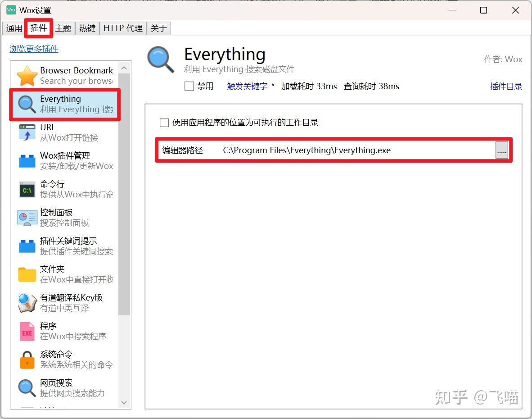The width and height of the screenshot is (532, 419).
Task: Switch to the 主题 tab
Action: [x=63, y=28]
